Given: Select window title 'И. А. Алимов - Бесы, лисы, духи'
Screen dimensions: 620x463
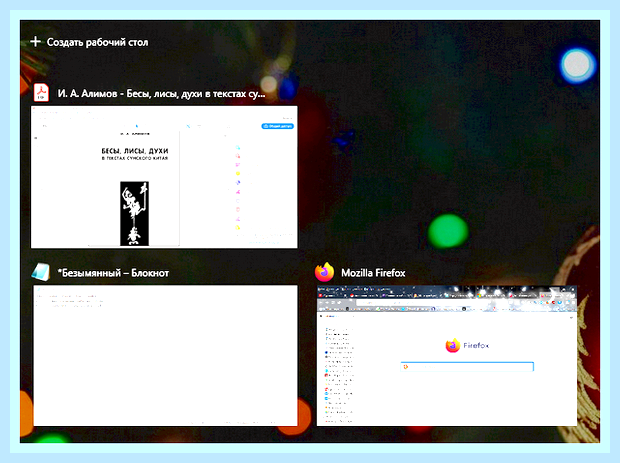Looking at the screenshot, I should click(161, 94).
